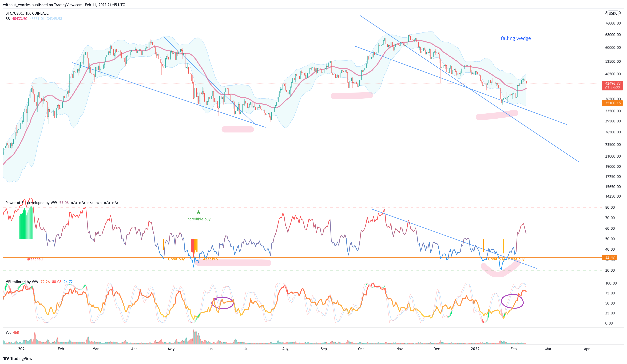Click the orange 35100.15 price level label

pyautogui.click(x=612, y=103)
